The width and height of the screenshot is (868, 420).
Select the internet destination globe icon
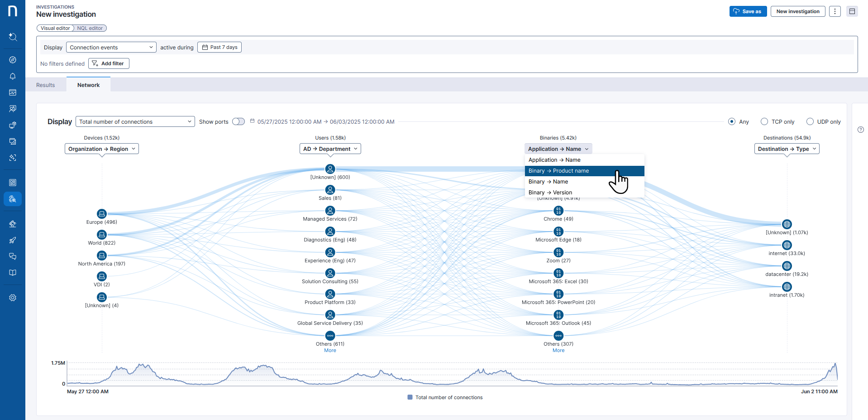(787, 245)
